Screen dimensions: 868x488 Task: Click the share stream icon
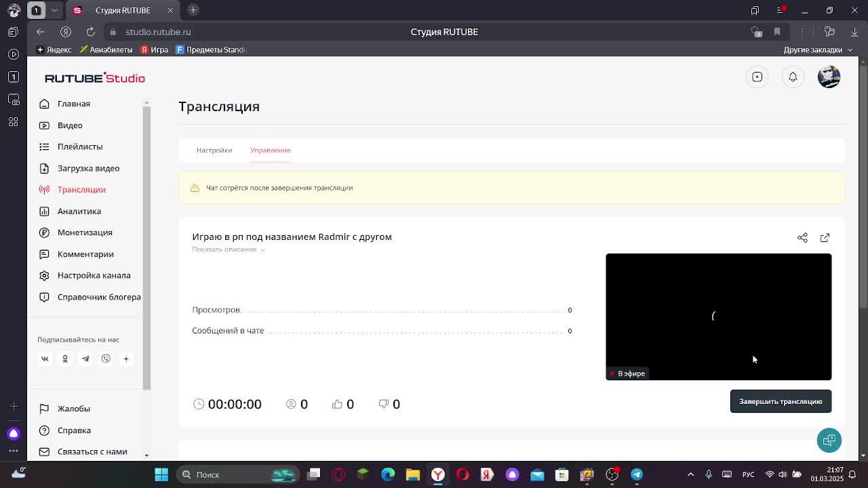[802, 238]
